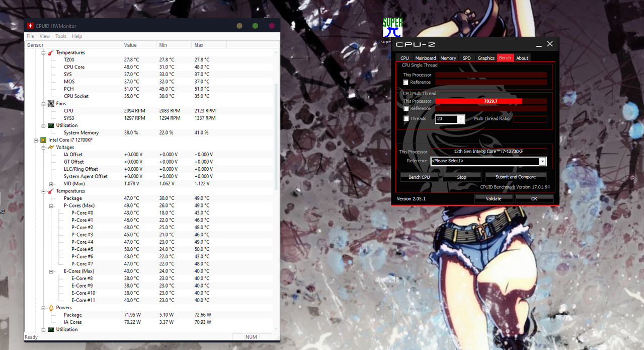Open the Threads count dropdown
644x350 pixels.
tap(460, 119)
